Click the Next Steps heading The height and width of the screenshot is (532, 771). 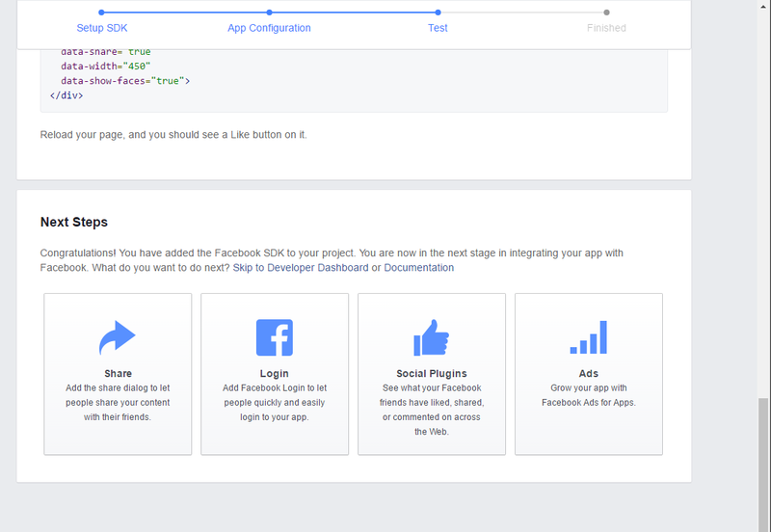(74, 223)
